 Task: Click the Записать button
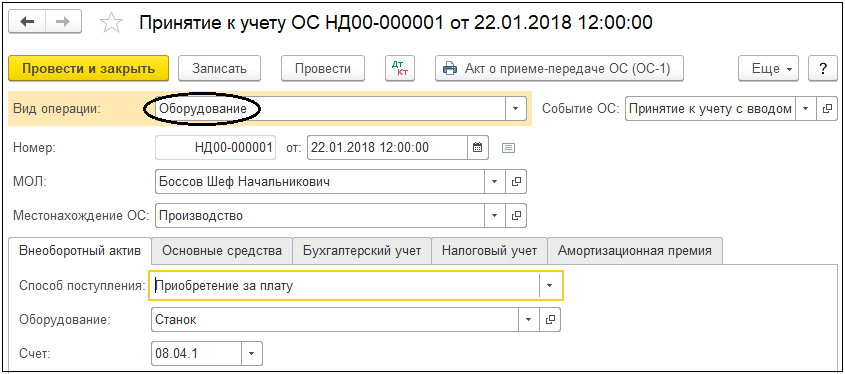[219, 68]
